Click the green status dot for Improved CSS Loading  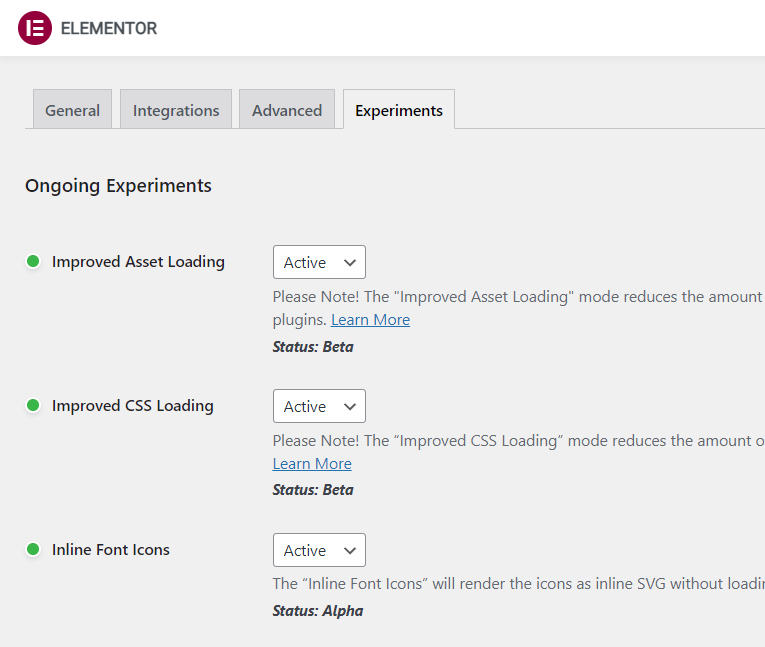tap(33, 405)
